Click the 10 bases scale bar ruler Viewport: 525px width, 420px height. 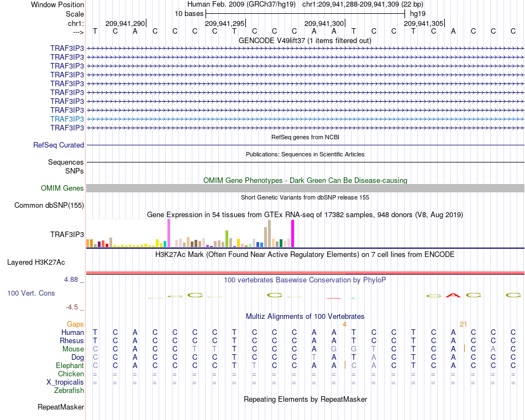click(x=306, y=14)
